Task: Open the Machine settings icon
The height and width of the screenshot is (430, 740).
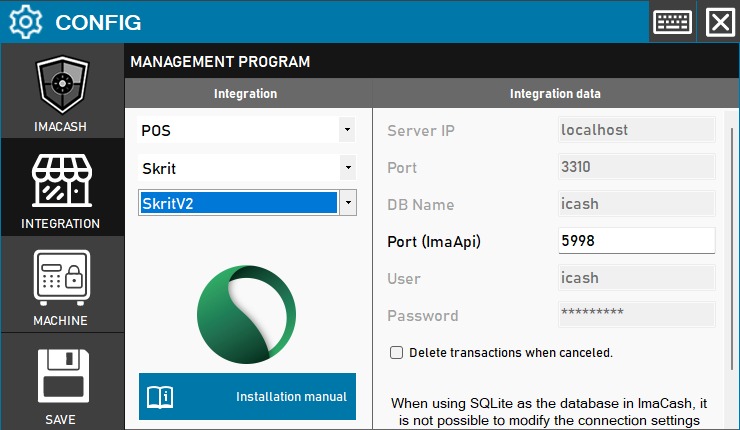Action: pos(62,277)
